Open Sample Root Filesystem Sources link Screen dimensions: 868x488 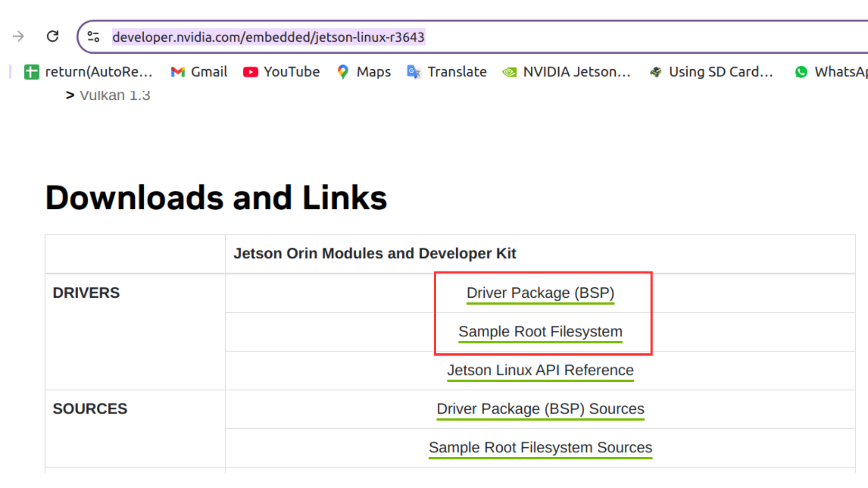tap(540, 447)
